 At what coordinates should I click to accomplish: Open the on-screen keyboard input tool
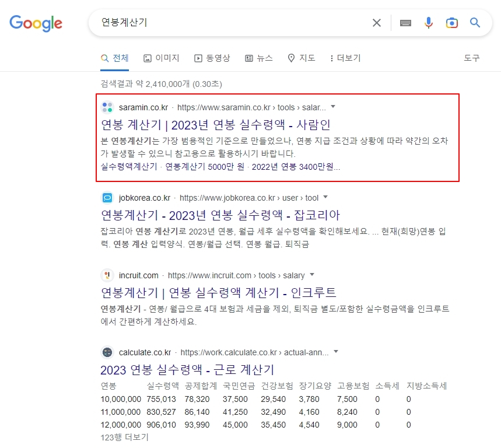coord(405,23)
